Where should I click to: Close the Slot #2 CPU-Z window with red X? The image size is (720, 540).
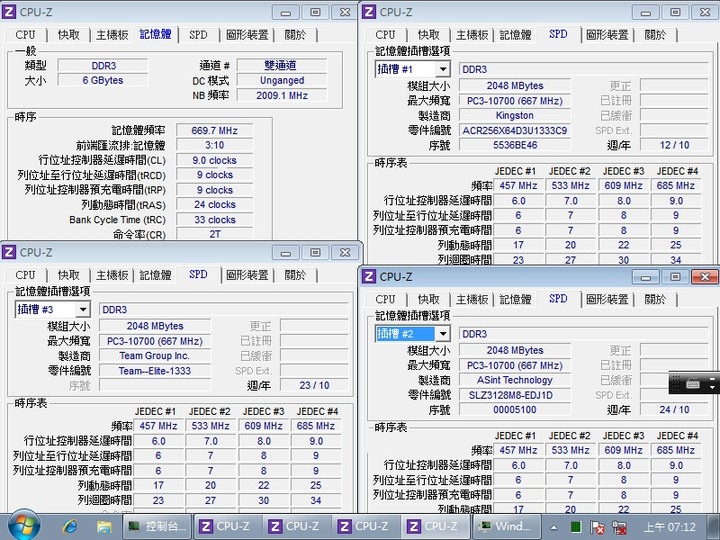click(705, 276)
